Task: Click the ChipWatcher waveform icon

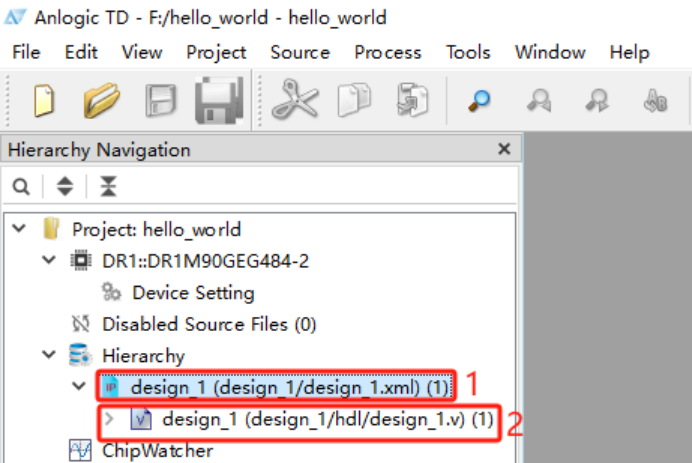Action: pos(80,450)
